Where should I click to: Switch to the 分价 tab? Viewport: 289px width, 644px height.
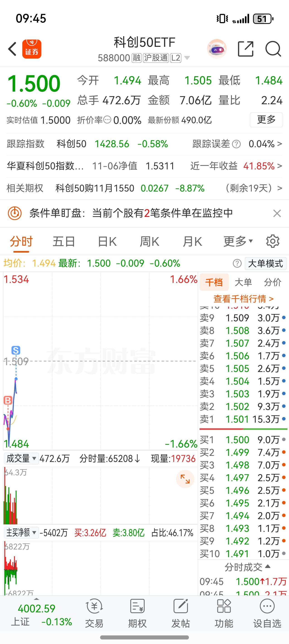[272, 282]
